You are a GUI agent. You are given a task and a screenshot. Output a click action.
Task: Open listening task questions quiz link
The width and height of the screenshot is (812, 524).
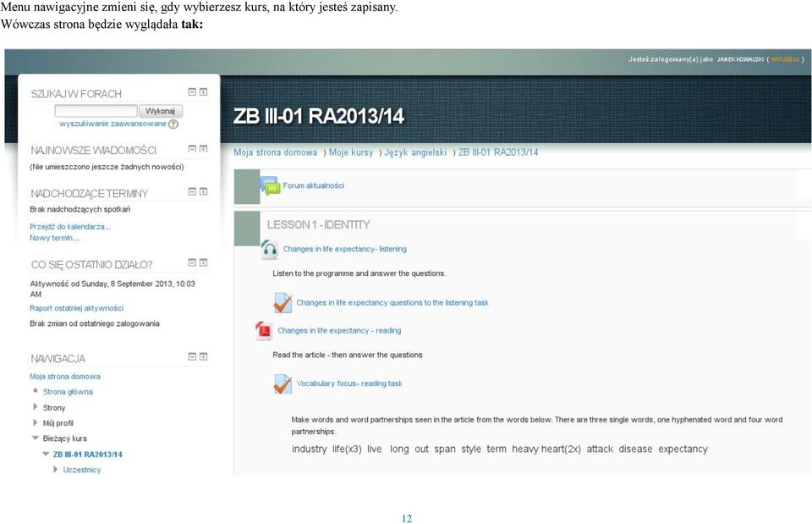tap(392, 303)
